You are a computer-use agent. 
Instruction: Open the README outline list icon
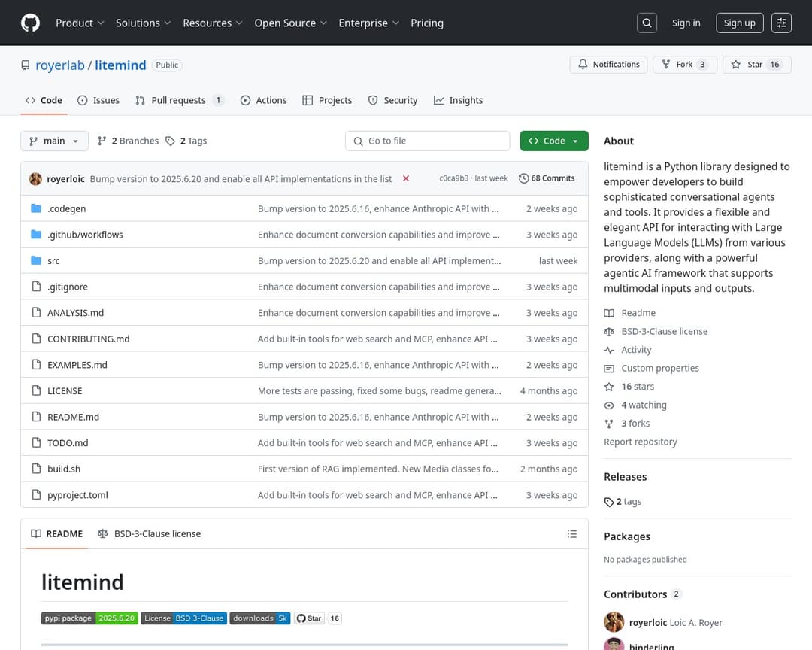(571, 534)
